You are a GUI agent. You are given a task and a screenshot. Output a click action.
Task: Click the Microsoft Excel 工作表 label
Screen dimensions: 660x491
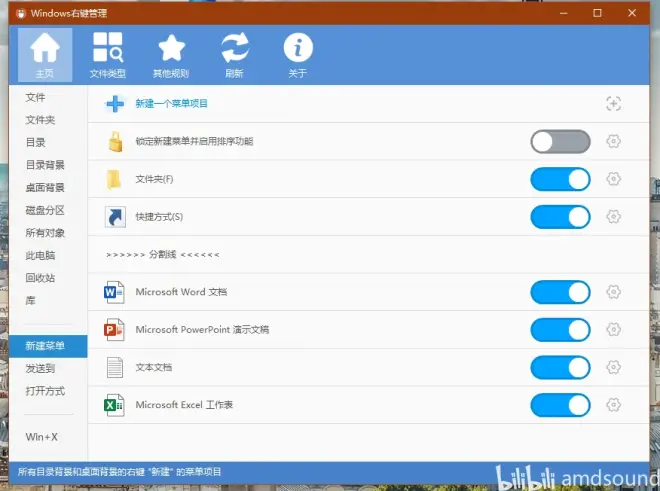pyautogui.click(x=184, y=405)
